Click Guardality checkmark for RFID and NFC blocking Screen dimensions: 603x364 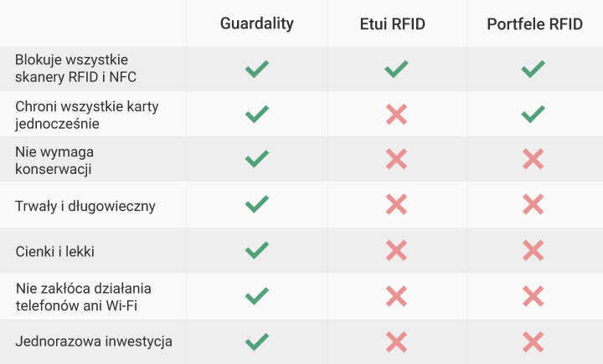[257, 69]
